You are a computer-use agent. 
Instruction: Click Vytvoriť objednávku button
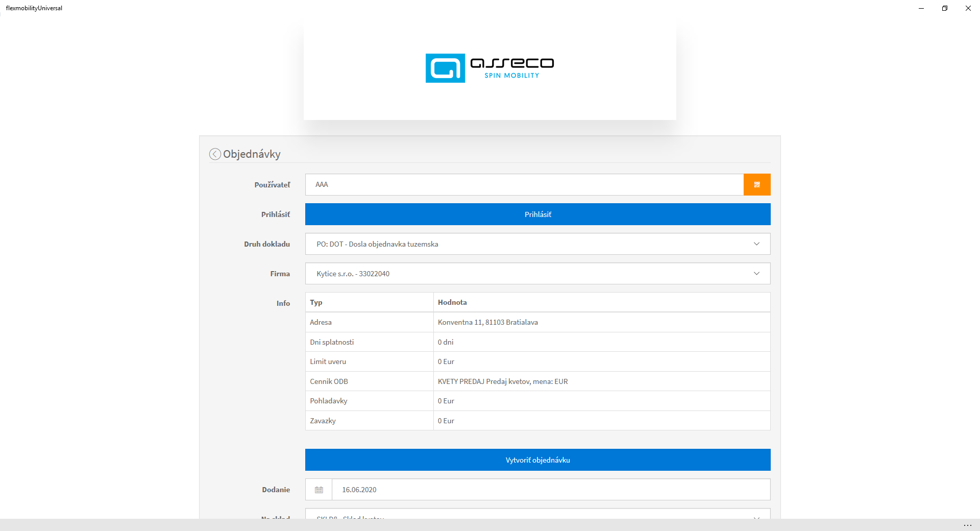(x=538, y=460)
